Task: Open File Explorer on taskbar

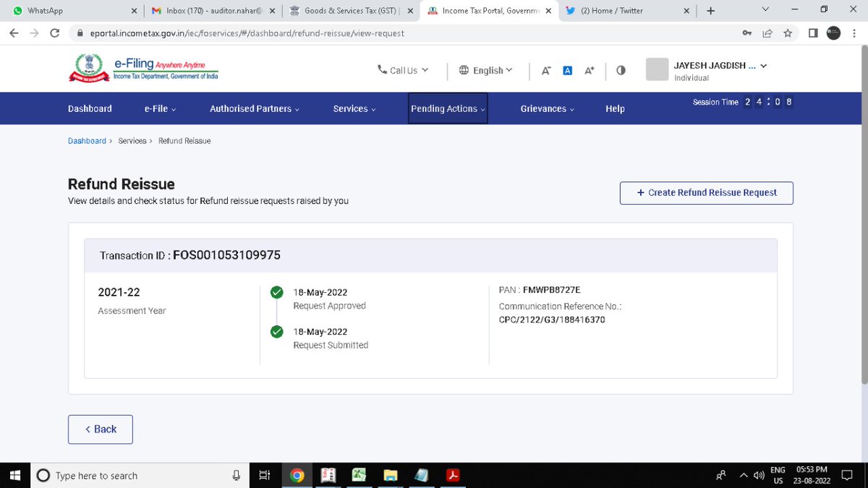Action: [x=391, y=476]
